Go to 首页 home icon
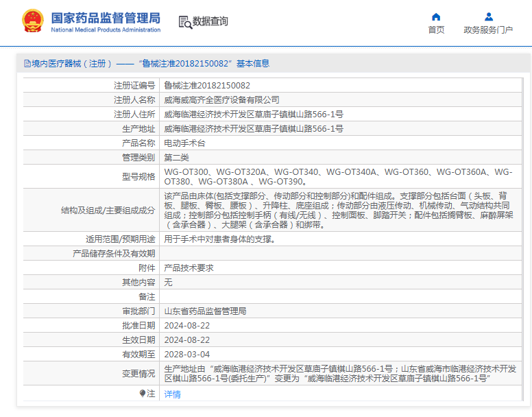This screenshot has height=417, width=532. pyautogui.click(x=436, y=16)
